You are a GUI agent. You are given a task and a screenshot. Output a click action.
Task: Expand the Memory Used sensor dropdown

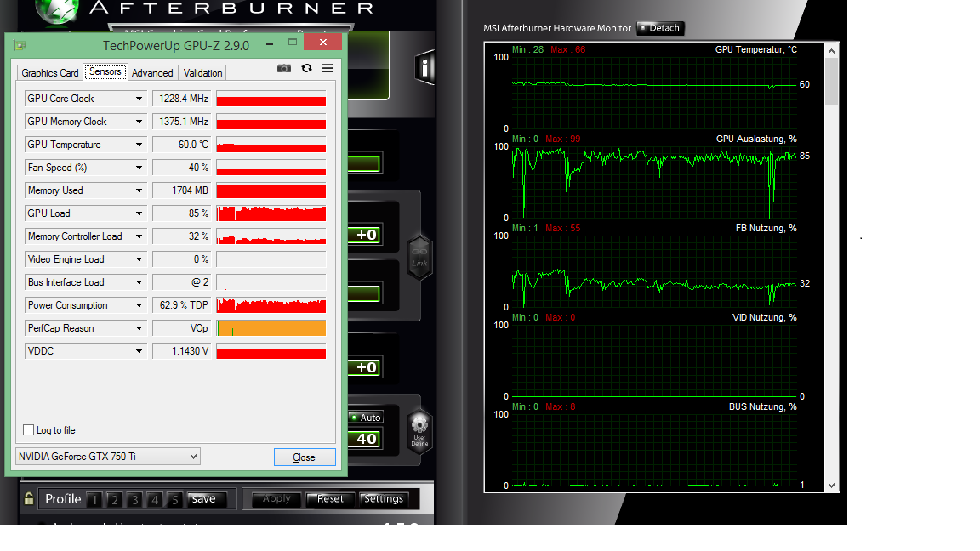pyautogui.click(x=139, y=190)
